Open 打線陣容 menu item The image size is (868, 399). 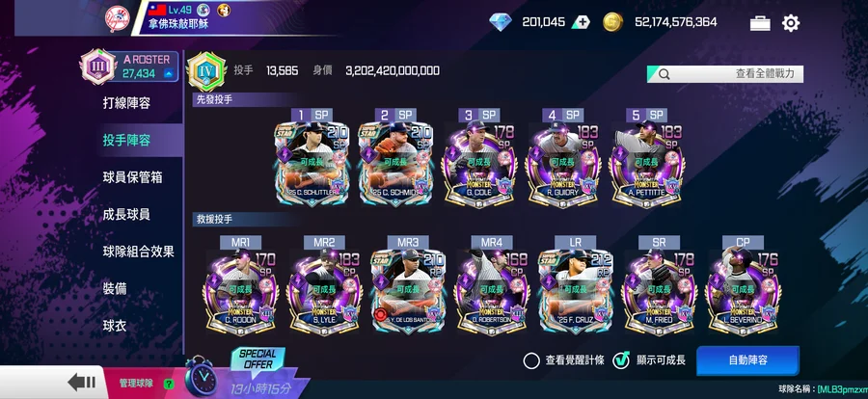(x=126, y=103)
